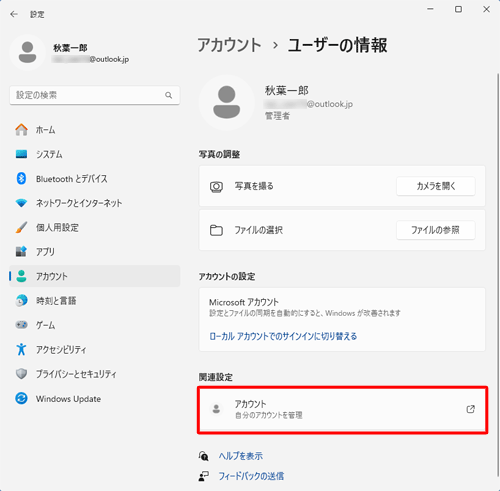This screenshot has width=500, height=491.
Task: Click the personalization paintbrush icon
Action: point(21,227)
